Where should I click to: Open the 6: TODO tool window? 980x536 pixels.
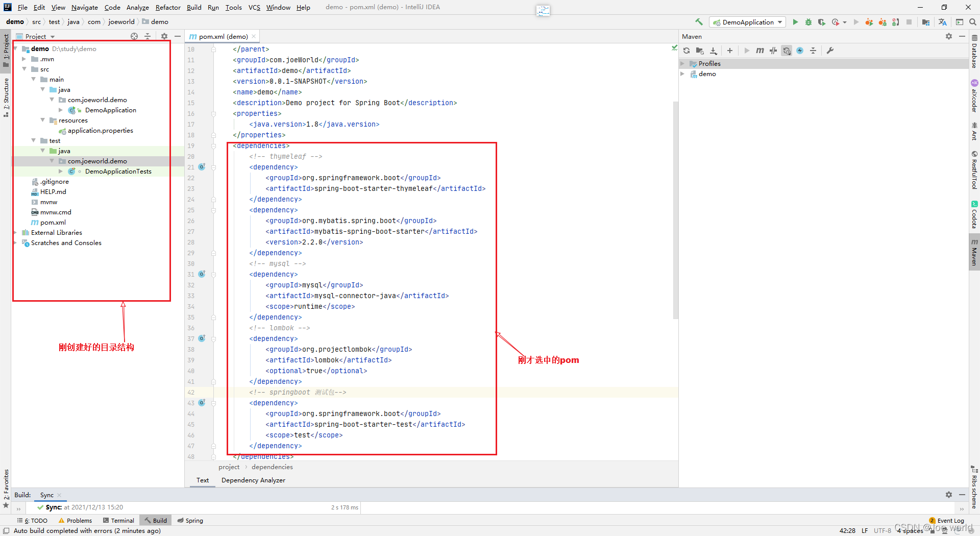coord(32,520)
